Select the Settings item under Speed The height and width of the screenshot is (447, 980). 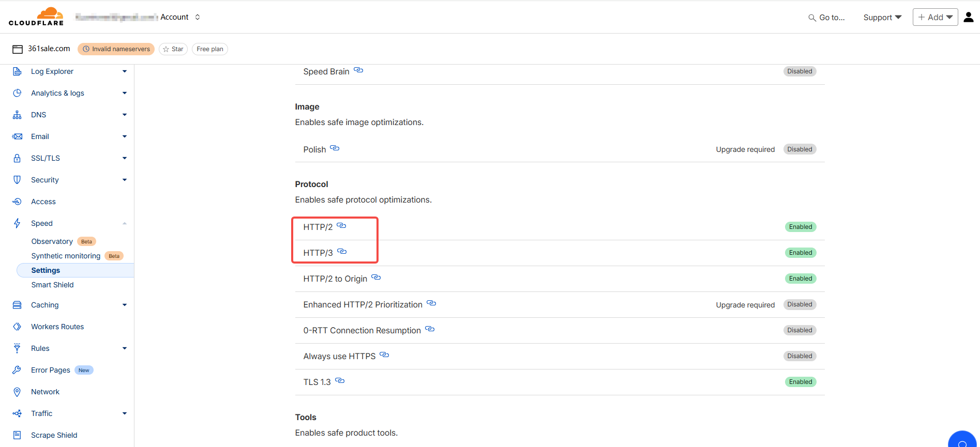tap(76, 270)
